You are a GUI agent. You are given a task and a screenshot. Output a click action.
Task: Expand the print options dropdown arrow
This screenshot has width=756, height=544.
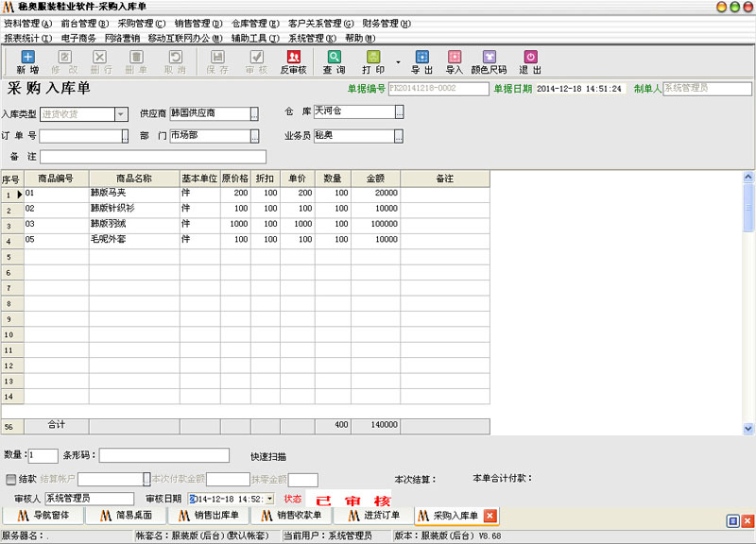[x=398, y=62]
